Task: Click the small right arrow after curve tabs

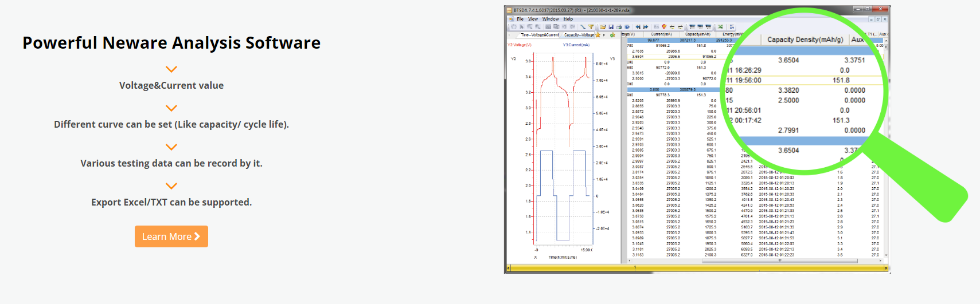Action: [x=604, y=35]
